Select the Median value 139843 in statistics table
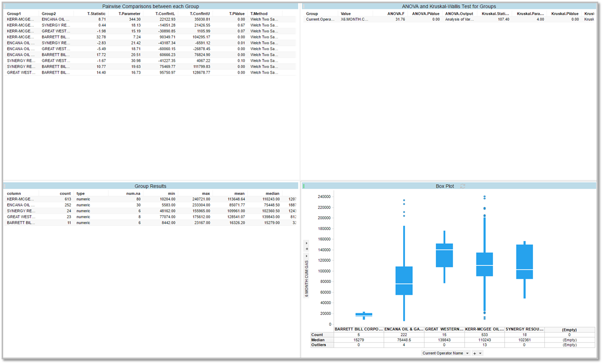Viewport: 603px width, 364px height. [444, 340]
